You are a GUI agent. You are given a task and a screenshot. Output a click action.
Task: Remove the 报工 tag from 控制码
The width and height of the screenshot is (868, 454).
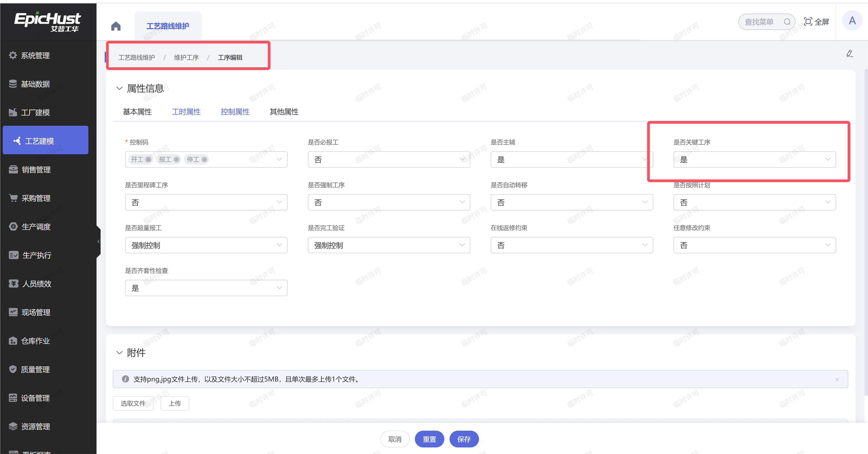pyautogui.click(x=176, y=160)
